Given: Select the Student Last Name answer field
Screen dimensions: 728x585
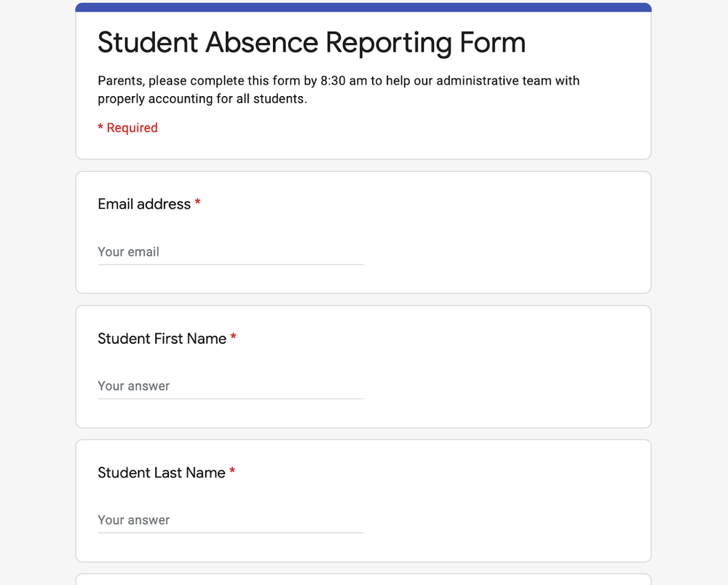Looking at the screenshot, I should (x=230, y=520).
